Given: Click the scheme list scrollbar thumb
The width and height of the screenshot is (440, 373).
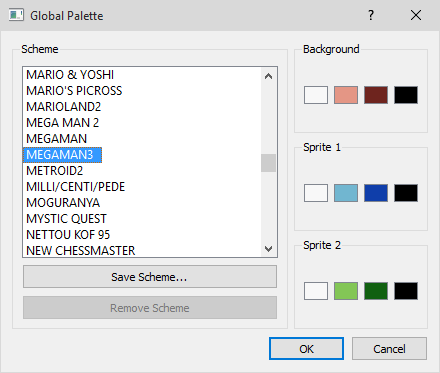Looking at the screenshot, I should pyautogui.click(x=268, y=163).
